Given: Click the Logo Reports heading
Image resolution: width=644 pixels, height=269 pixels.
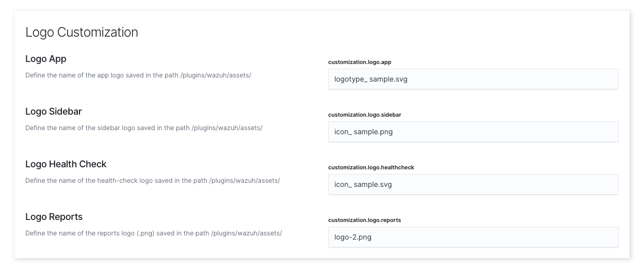Looking at the screenshot, I should [54, 217].
